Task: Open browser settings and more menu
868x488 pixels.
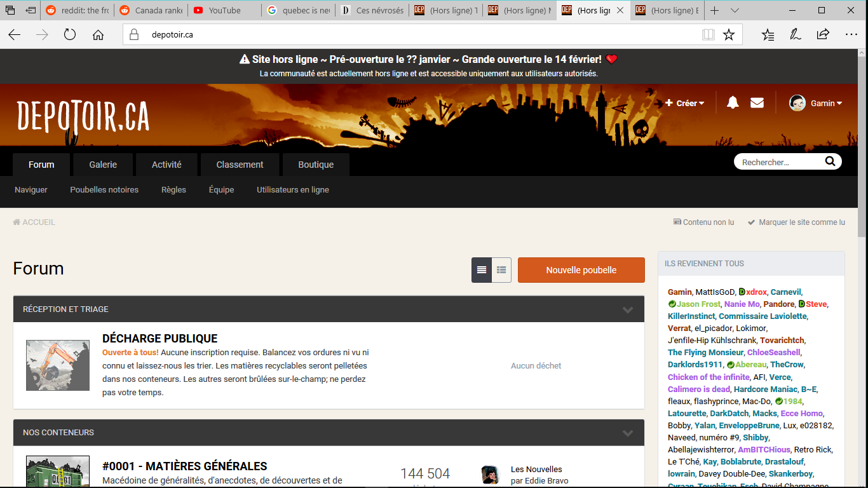Action: [x=851, y=35]
